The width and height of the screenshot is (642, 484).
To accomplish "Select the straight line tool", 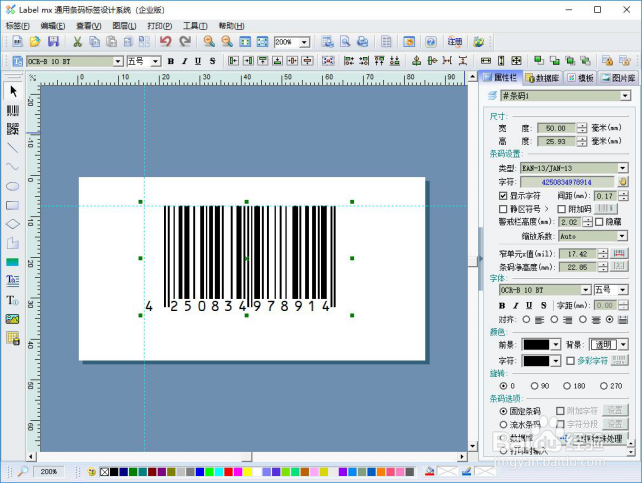I will pyautogui.click(x=13, y=148).
